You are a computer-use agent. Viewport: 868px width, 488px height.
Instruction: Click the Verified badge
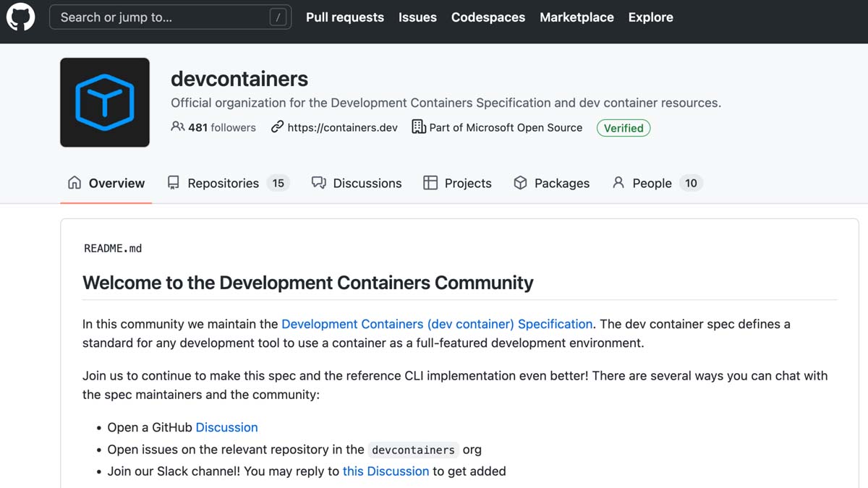624,128
